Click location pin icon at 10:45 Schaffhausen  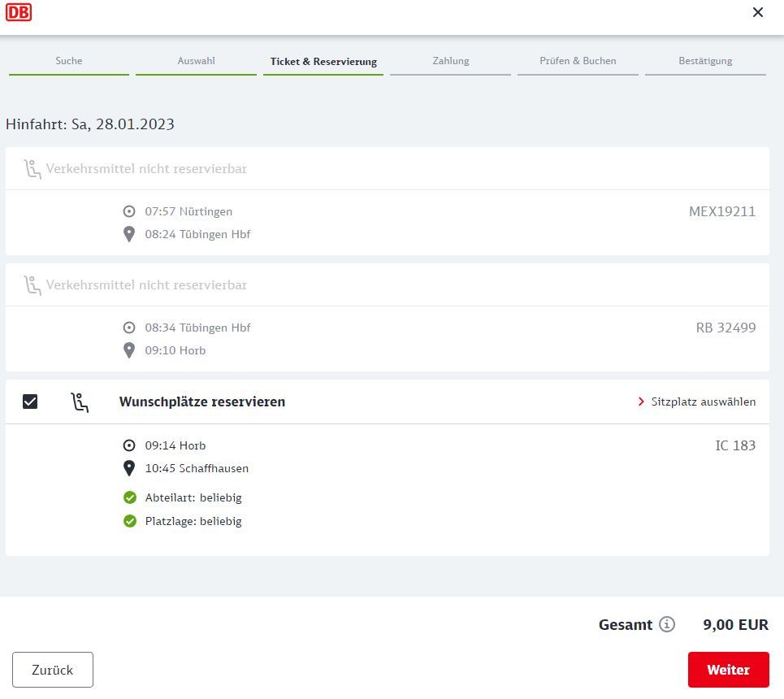point(129,468)
